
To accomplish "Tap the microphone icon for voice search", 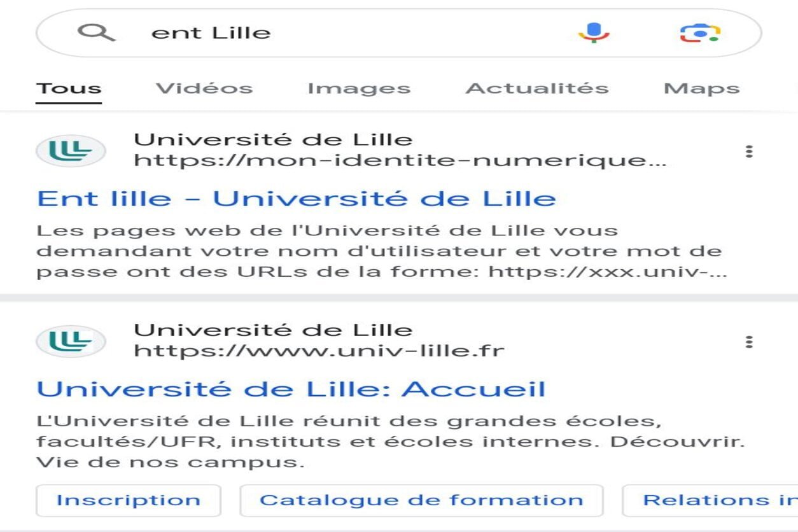I will click(592, 32).
